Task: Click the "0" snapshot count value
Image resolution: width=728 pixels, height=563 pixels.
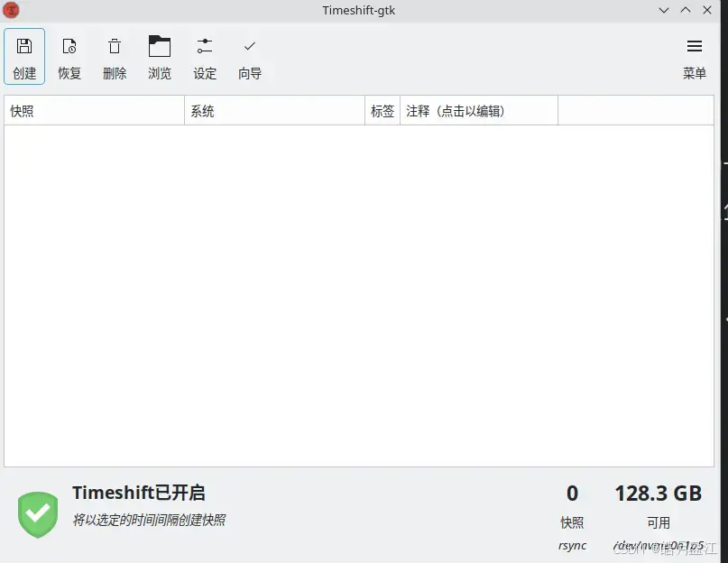Action: (x=572, y=494)
